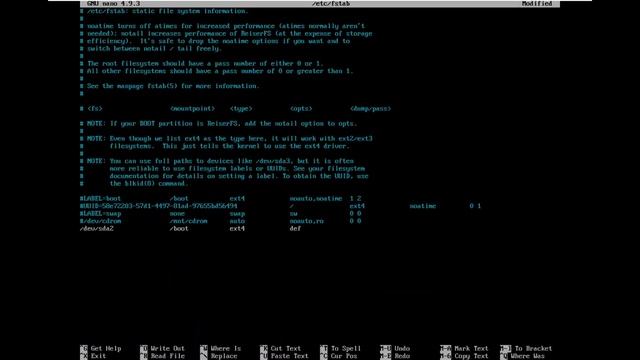Click the Get Help shortcut label

pyautogui.click(x=106, y=349)
